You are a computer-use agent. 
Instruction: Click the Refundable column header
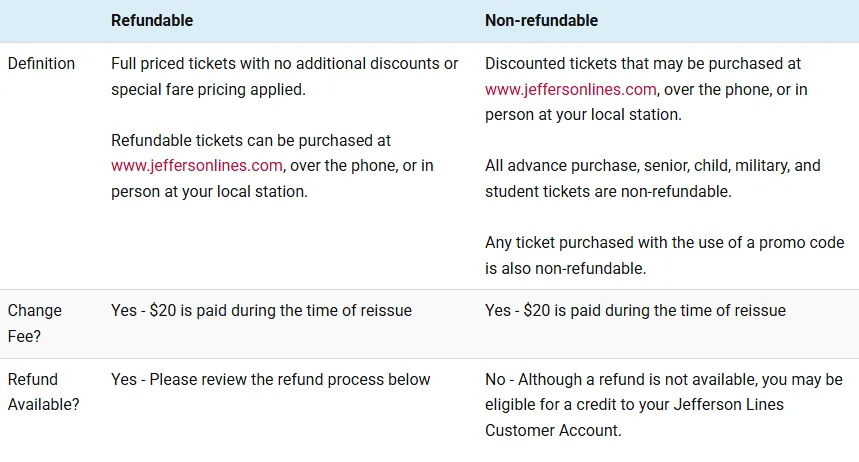tap(152, 20)
